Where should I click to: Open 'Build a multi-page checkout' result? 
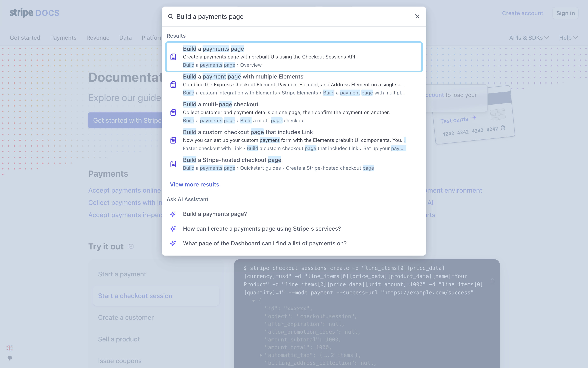click(x=294, y=112)
